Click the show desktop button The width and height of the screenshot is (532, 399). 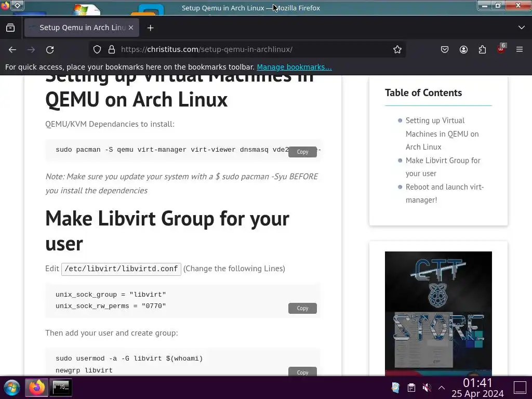[x=520, y=388]
